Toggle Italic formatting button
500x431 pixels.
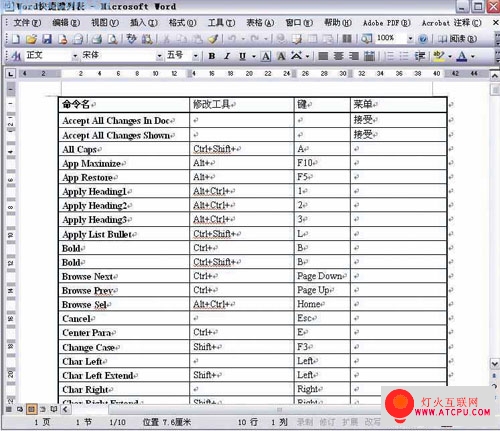(227, 56)
